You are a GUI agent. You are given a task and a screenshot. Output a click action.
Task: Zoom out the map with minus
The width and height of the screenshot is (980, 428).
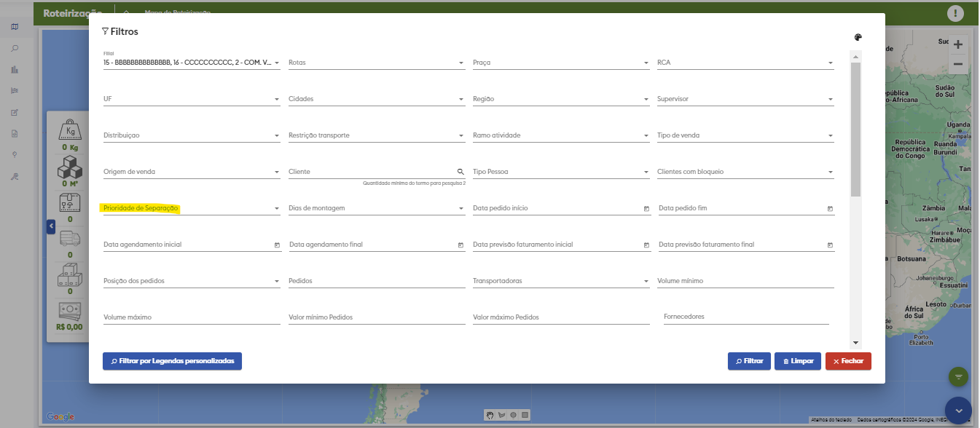[x=958, y=64]
